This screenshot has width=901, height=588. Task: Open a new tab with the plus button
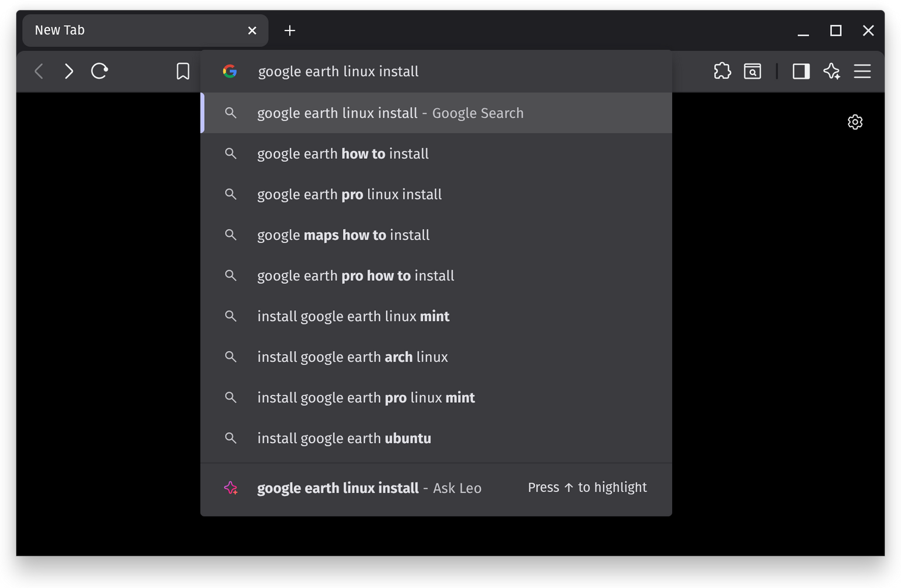click(x=289, y=30)
